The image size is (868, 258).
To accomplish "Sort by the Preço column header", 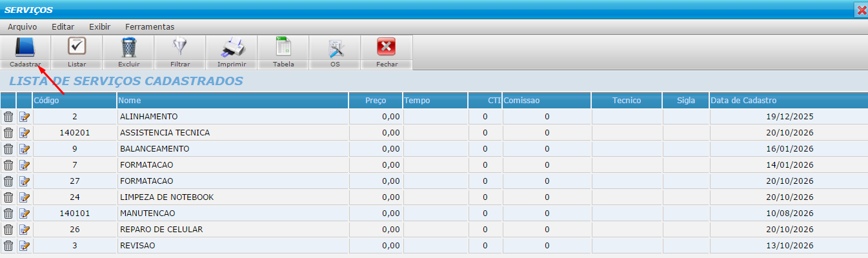I will click(x=376, y=101).
